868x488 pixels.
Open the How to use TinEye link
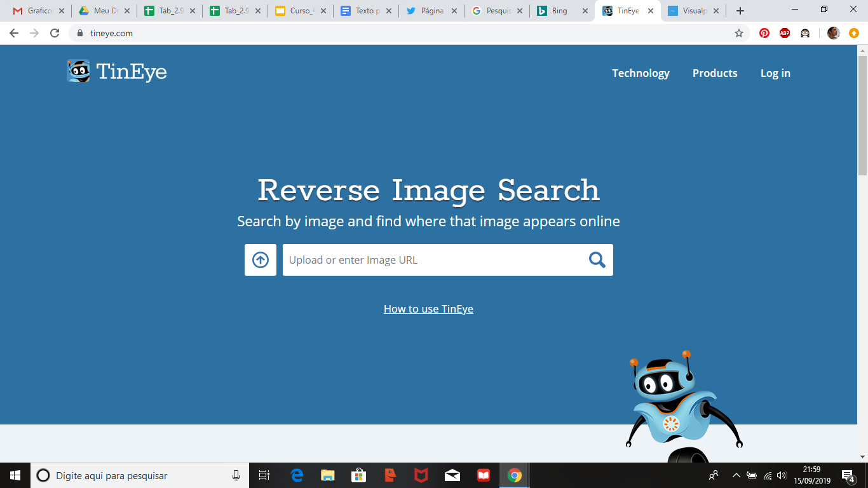tap(428, 309)
